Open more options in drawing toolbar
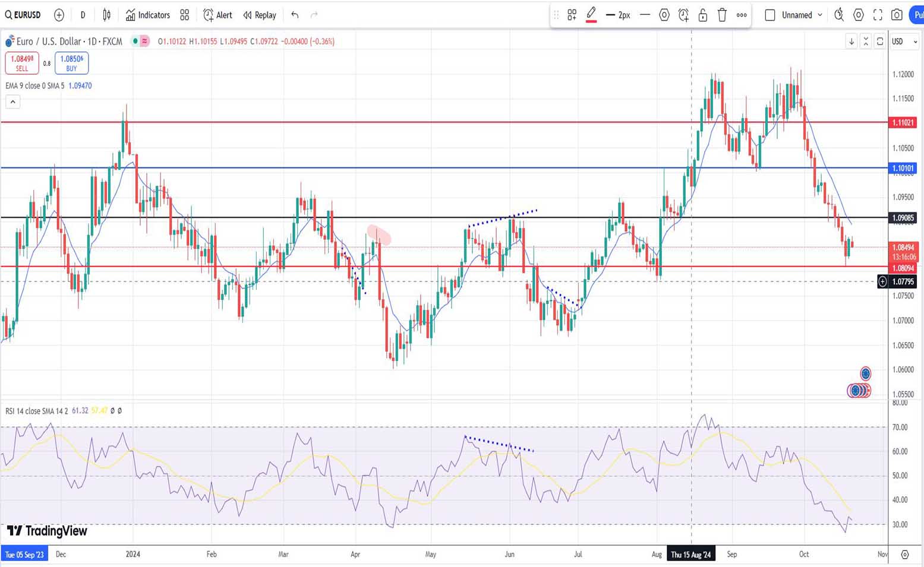Image resolution: width=924 pixels, height=567 pixels. [742, 15]
